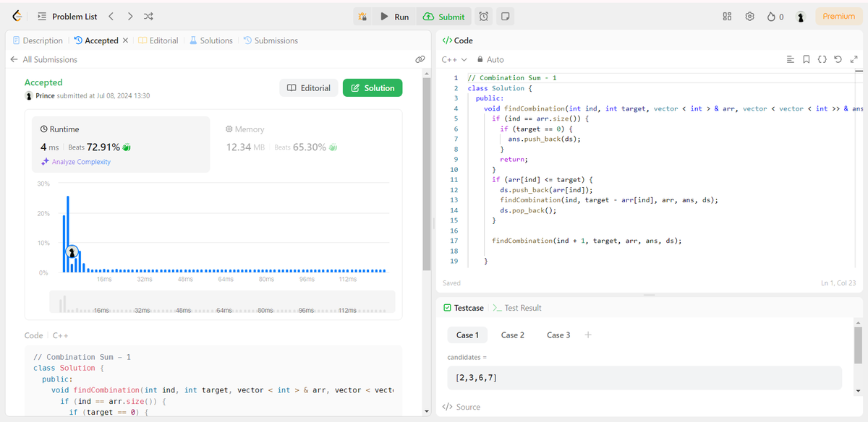
Task: Expand the editor to fullscreen
Action: coord(853,59)
